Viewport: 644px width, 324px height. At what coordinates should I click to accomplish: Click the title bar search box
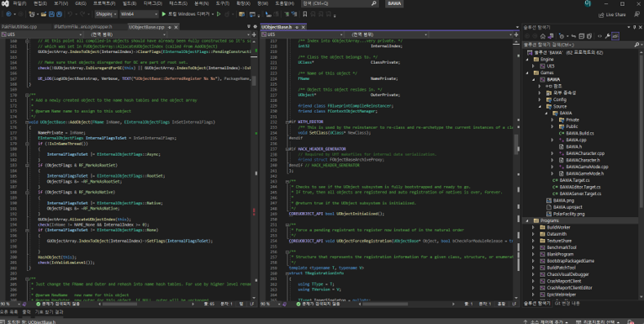340,3
